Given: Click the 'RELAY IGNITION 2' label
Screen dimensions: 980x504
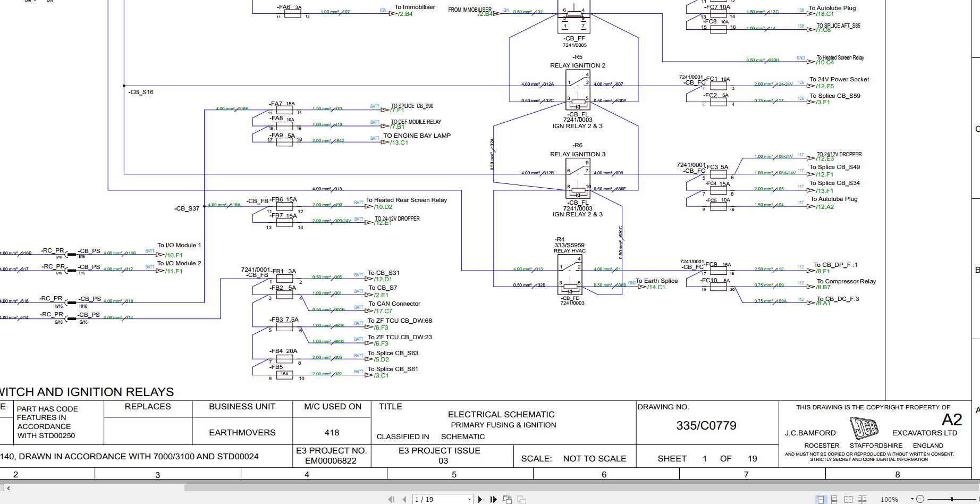Looking at the screenshot, I should pos(578,65).
